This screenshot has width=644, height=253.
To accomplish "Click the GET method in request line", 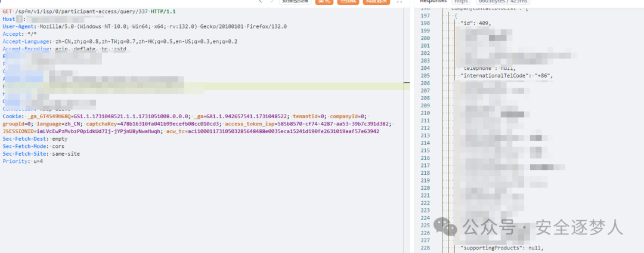I will click(7, 11).
